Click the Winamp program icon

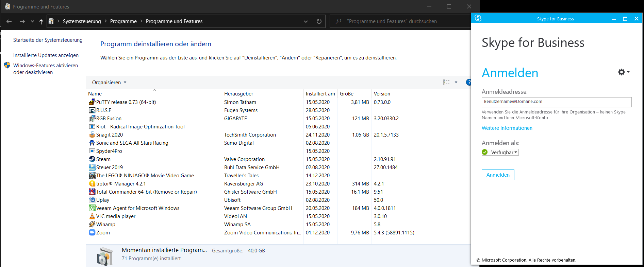tap(92, 224)
